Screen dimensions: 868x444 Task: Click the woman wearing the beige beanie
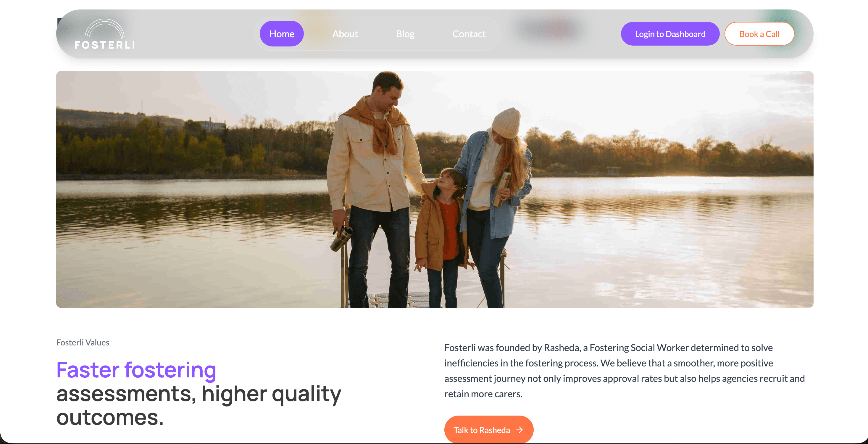click(x=494, y=206)
